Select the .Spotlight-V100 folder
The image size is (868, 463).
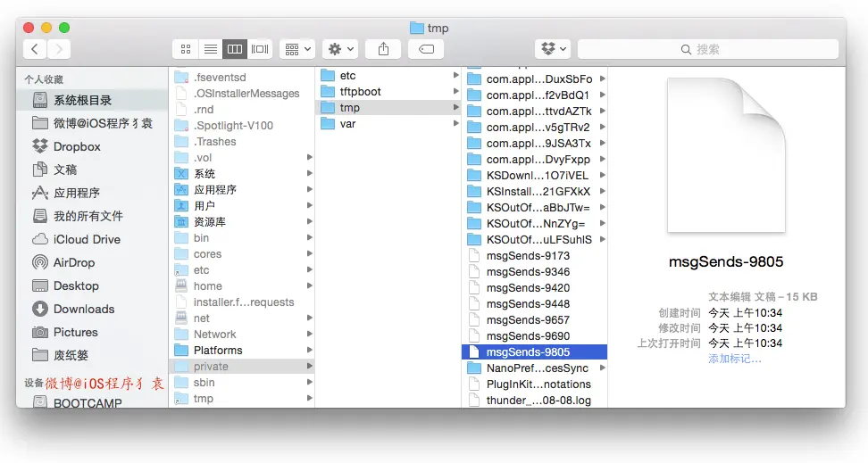coord(242,126)
